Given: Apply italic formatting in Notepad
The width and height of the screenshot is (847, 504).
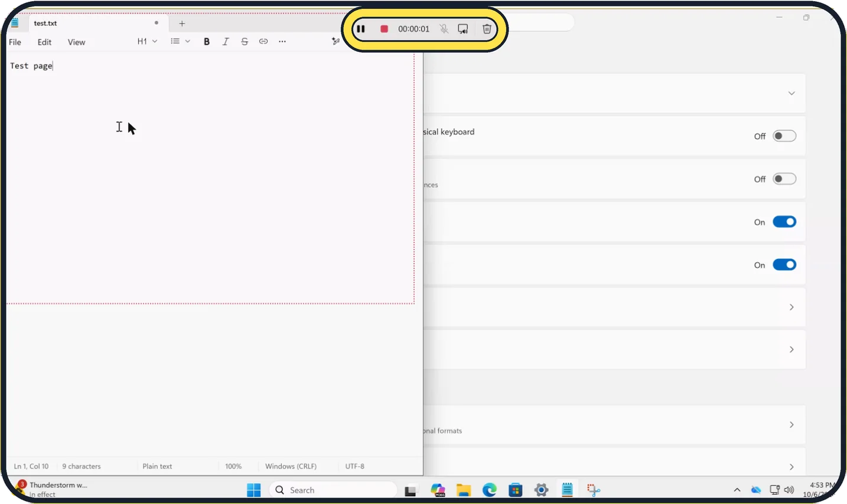Looking at the screenshot, I should 226,41.
